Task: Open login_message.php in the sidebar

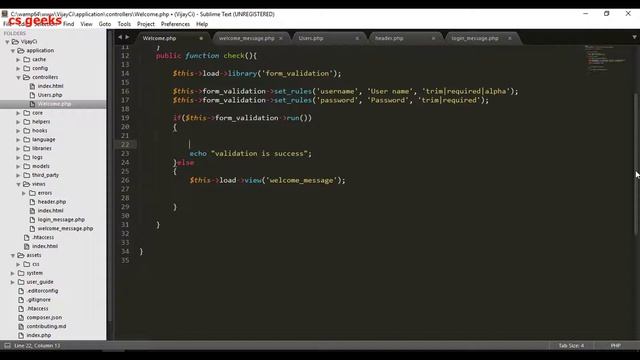Action: 61,220
